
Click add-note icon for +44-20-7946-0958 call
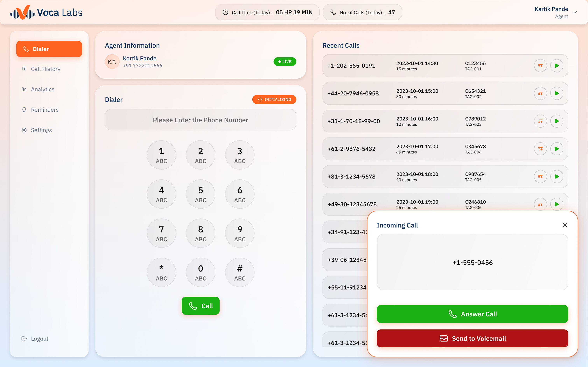[x=540, y=93]
